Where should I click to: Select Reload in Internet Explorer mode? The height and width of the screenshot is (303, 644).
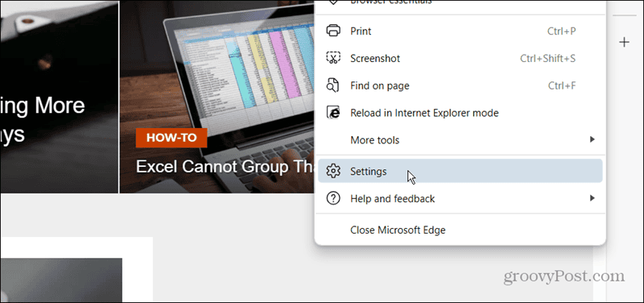(460, 113)
